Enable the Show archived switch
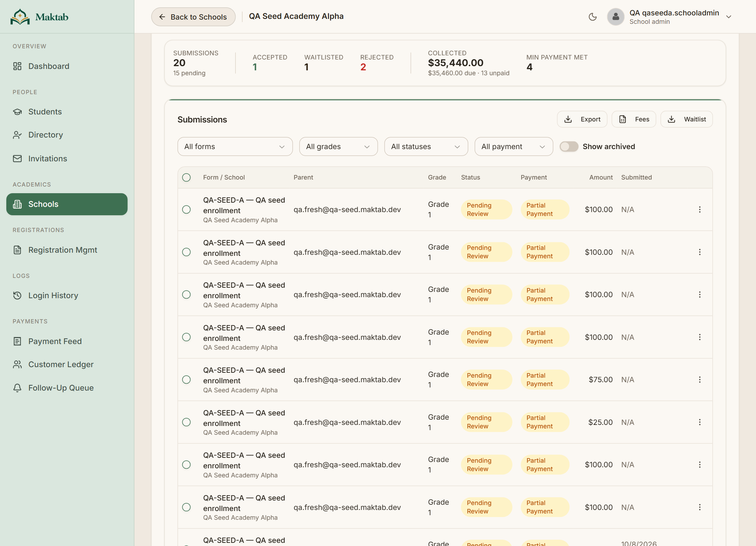This screenshot has width=756, height=546. pos(569,146)
